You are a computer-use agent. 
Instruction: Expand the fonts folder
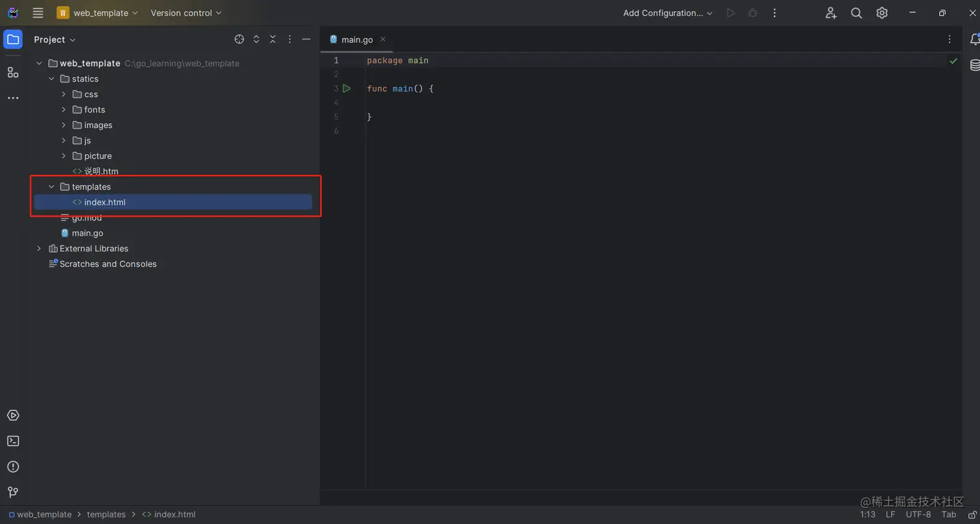[64, 110]
